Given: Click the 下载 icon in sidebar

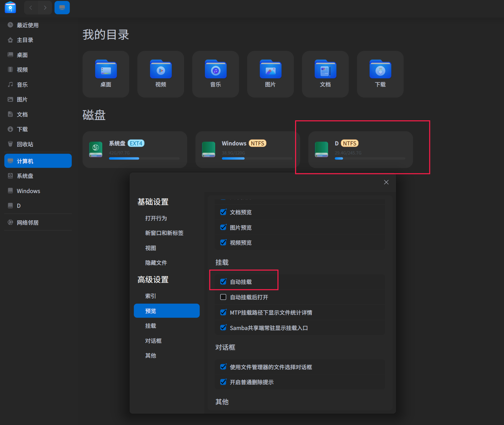Looking at the screenshot, I should [x=10, y=129].
